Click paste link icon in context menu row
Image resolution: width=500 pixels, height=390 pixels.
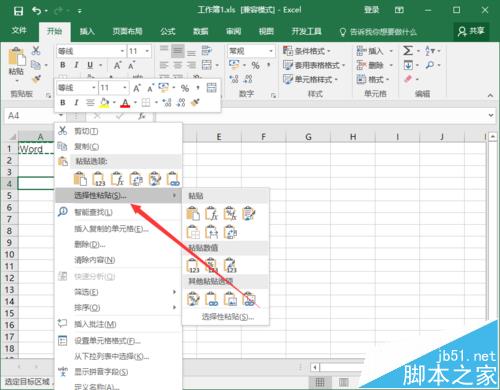pyautogui.click(x=173, y=179)
